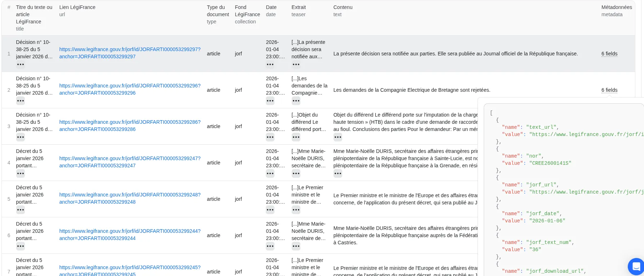Expand full Contenu text in row 3
The image size is (644, 276).
coord(338,137)
